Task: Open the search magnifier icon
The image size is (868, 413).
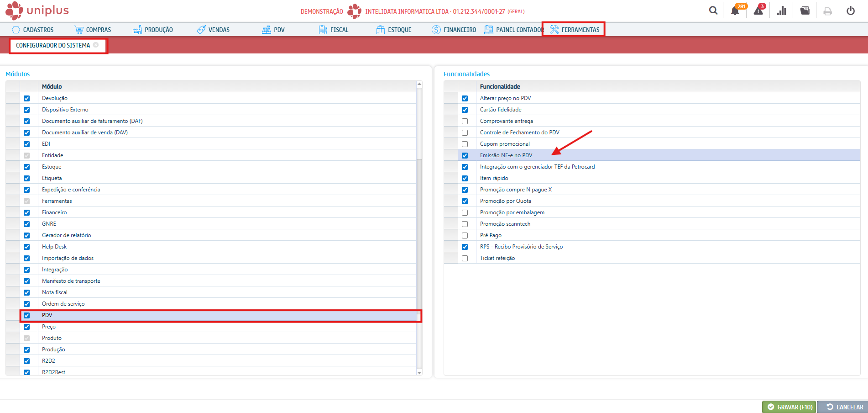Action: (713, 11)
